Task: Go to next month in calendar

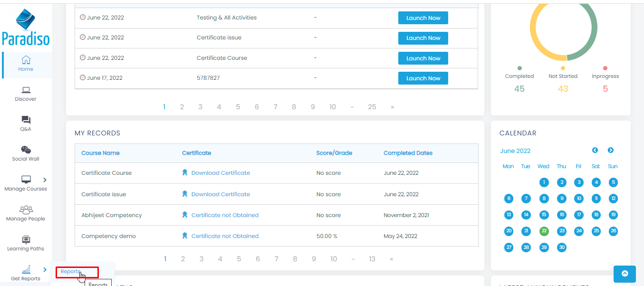Action: point(611,150)
